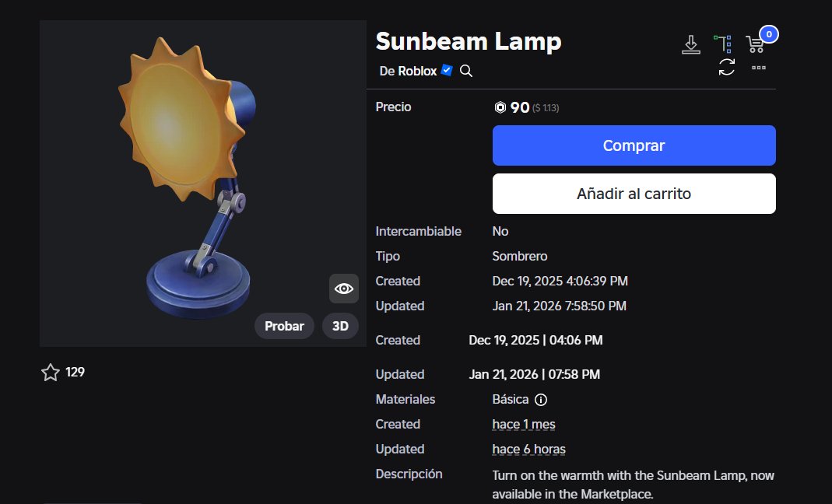The height and width of the screenshot is (504, 832).
Task: Click the Intercambiable 'No' value
Action: 500,231
